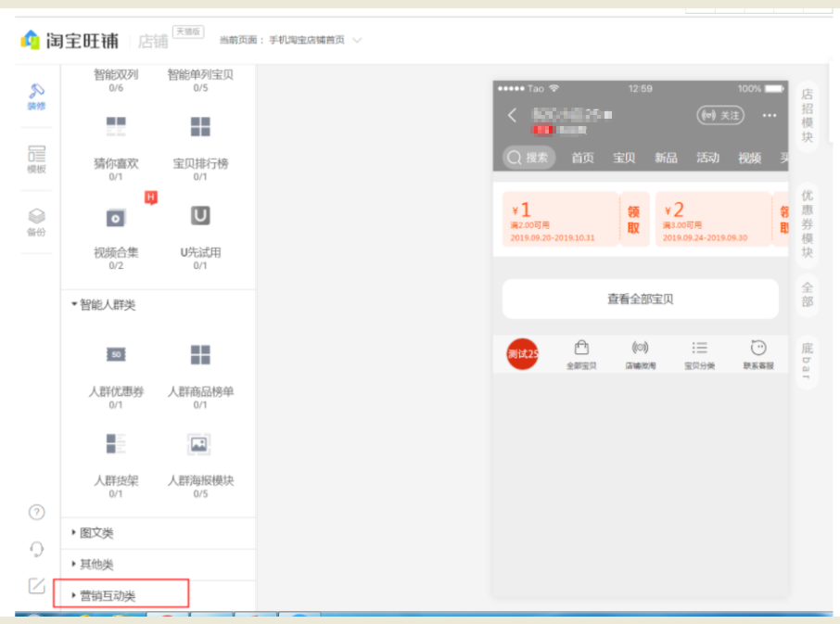This screenshot has height=624, width=840.
Task: Open the 模板 templates panel
Action: tap(36, 159)
